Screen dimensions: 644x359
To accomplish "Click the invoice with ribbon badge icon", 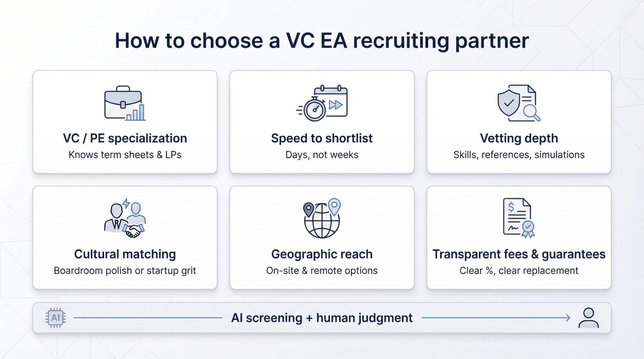I will click(x=519, y=218).
